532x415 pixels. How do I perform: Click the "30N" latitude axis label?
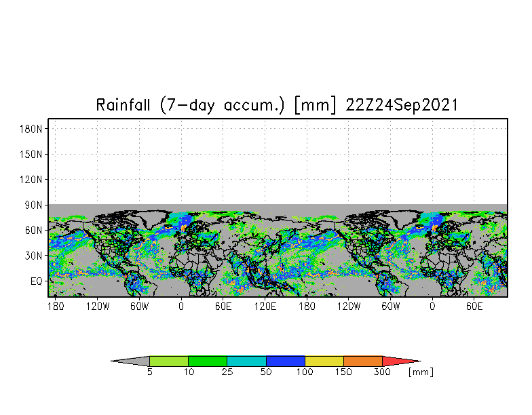(x=34, y=256)
